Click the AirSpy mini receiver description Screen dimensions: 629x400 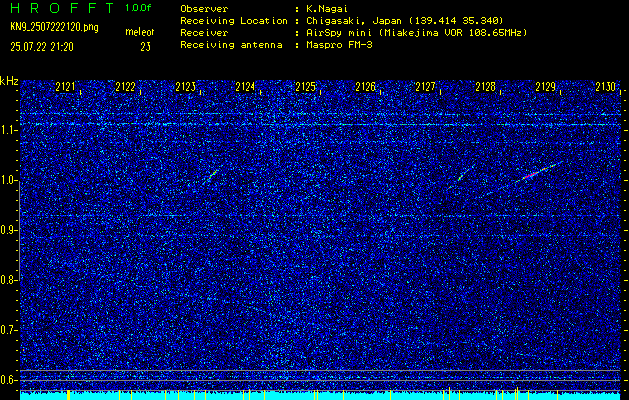point(416,33)
